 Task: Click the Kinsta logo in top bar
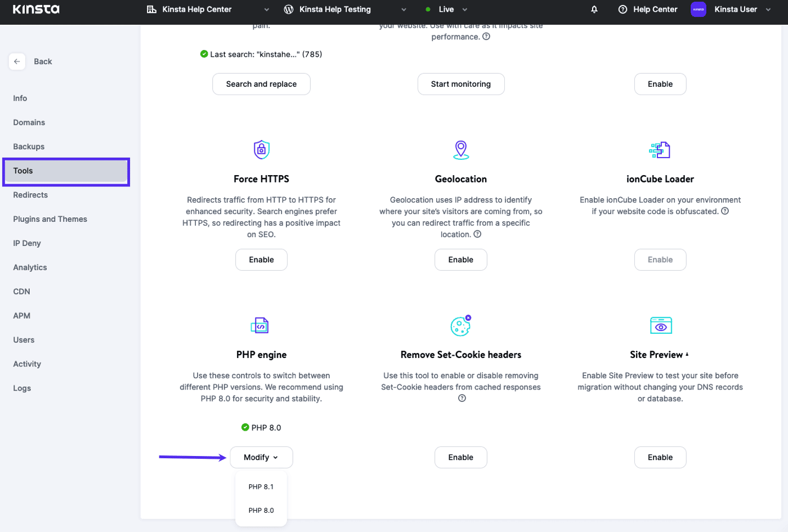pyautogui.click(x=36, y=9)
